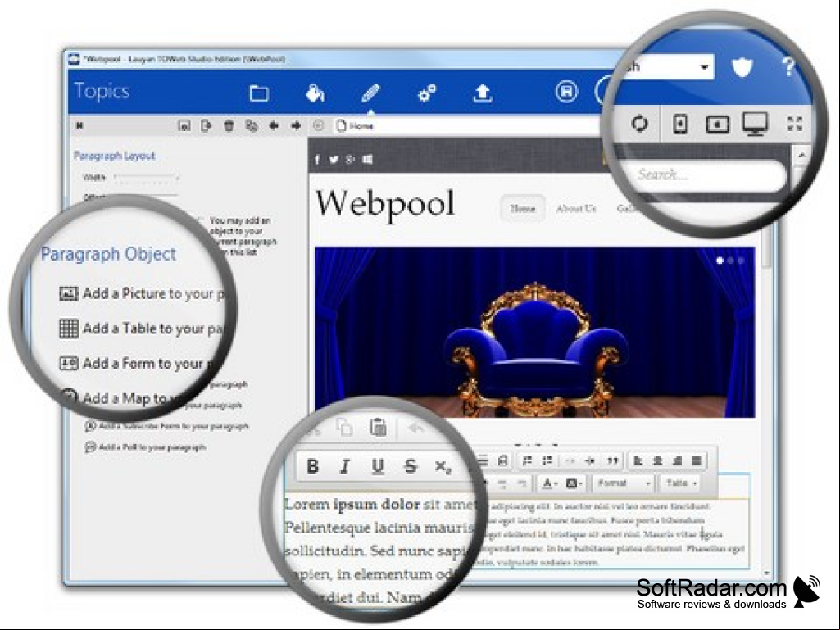Open help with the question mark icon
Viewport: 840px width, 630px height.
pos(788,67)
